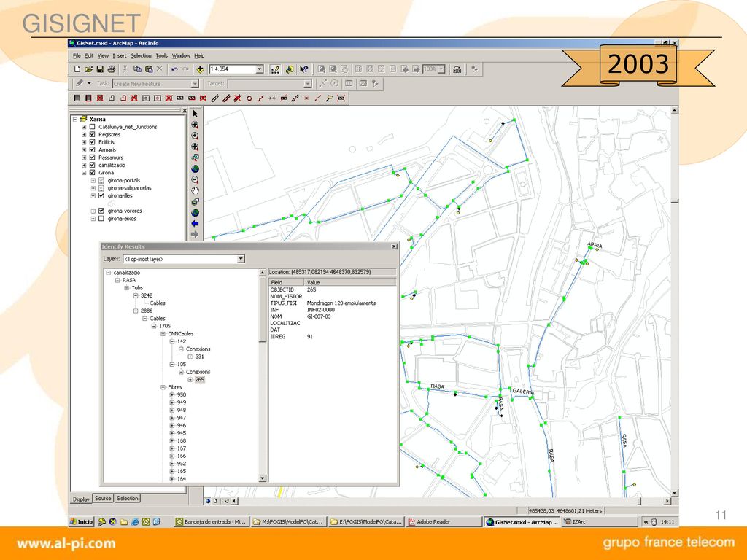Click the New Map File icon

pos(77,69)
